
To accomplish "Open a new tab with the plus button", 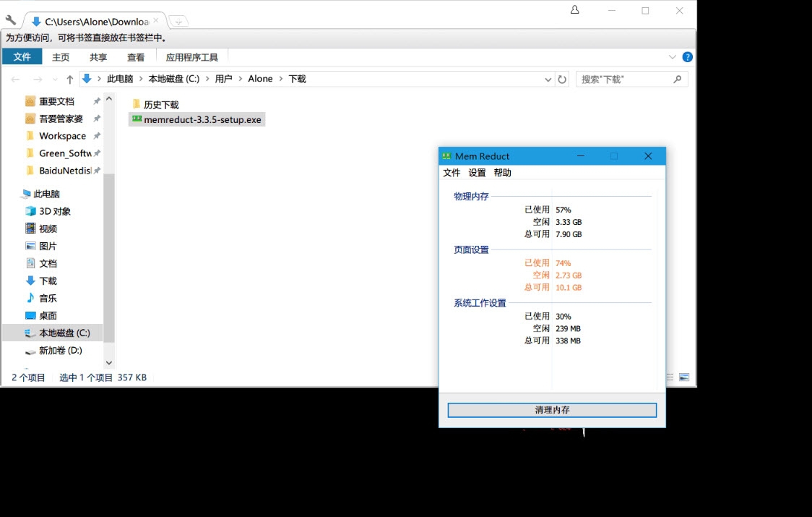I will (178, 21).
